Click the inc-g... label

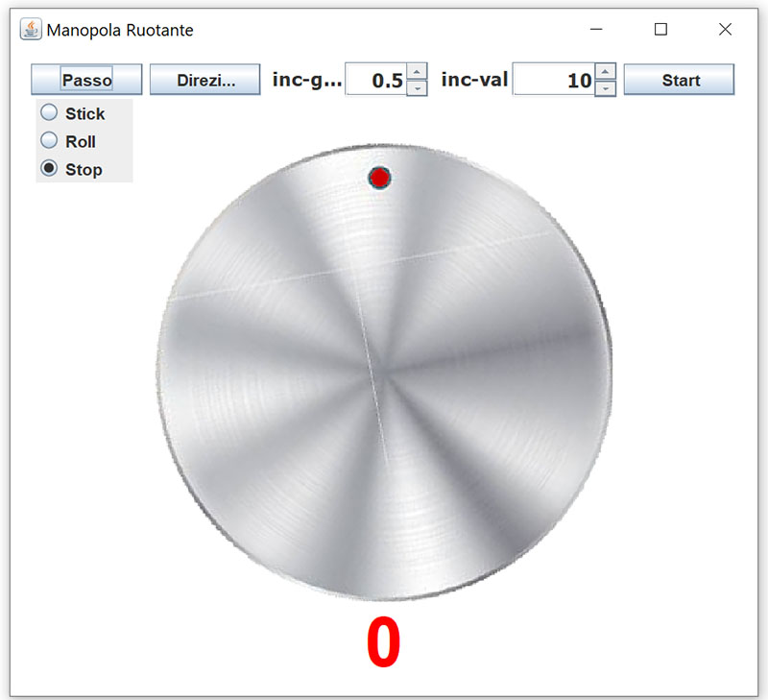point(307,80)
